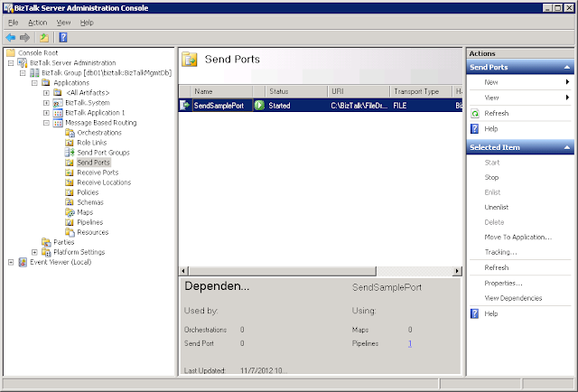Image resolution: width=578 pixels, height=392 pixels.
Task: Expand the All Artifacts node
Action: click(46, 93)
